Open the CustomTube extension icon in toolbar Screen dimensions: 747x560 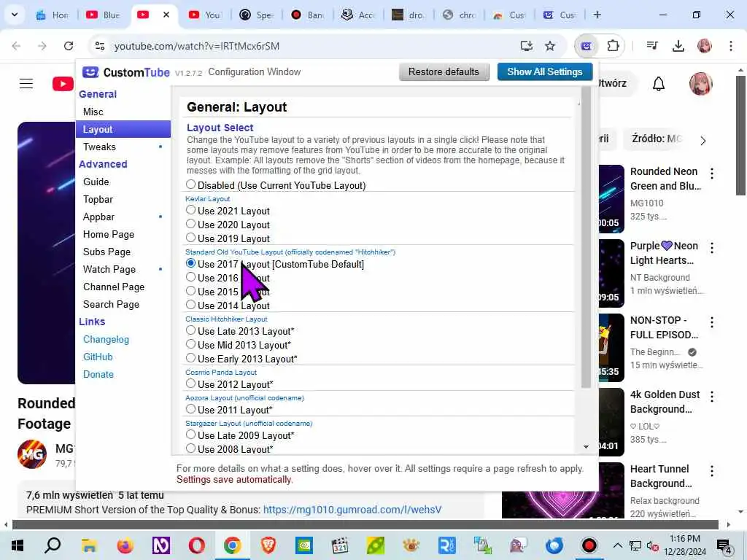coord(587,46)
